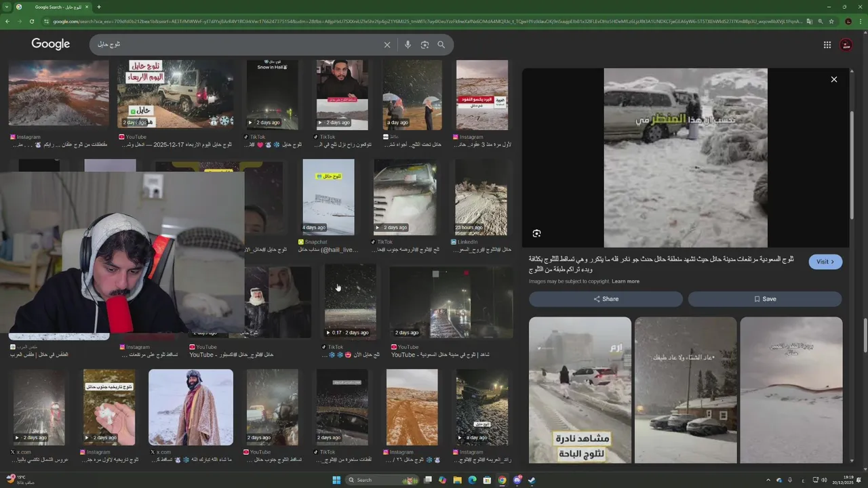This screenshot has width=868, height=488.
Task: Bookmark this page with the star icon
Action: point(831,21)
